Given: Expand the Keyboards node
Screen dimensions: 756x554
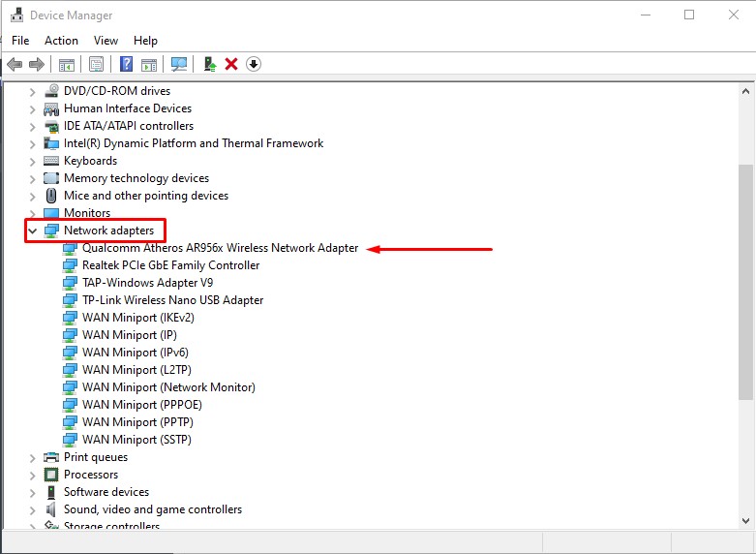Looking at the screenshot, I should (x=32, y=161).
